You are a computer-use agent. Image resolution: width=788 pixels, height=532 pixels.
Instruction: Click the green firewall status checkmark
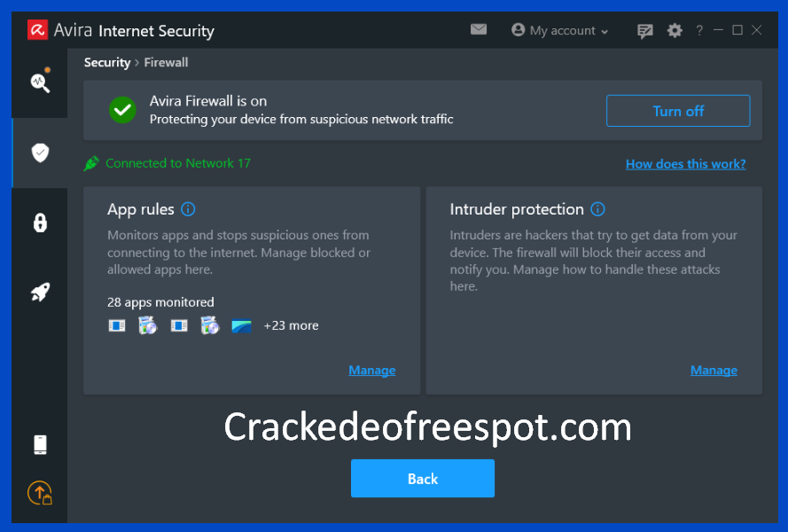click(x=121, y=110)
